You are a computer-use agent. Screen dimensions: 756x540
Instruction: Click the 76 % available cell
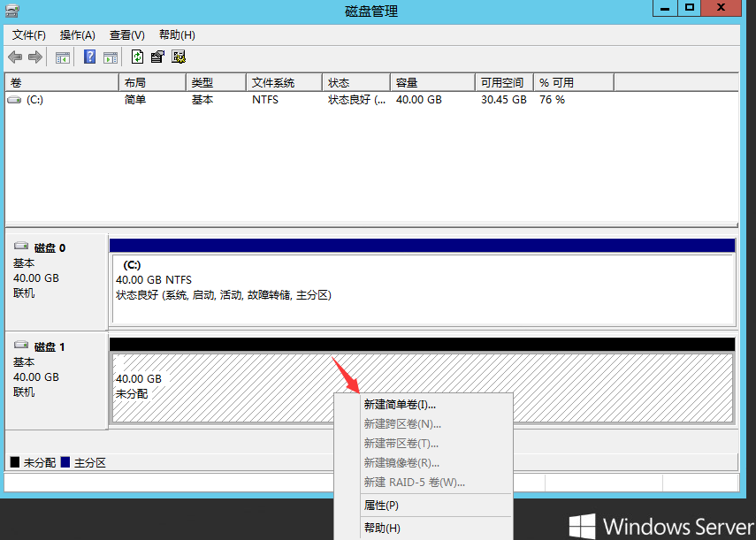click(x=552, y=100)
